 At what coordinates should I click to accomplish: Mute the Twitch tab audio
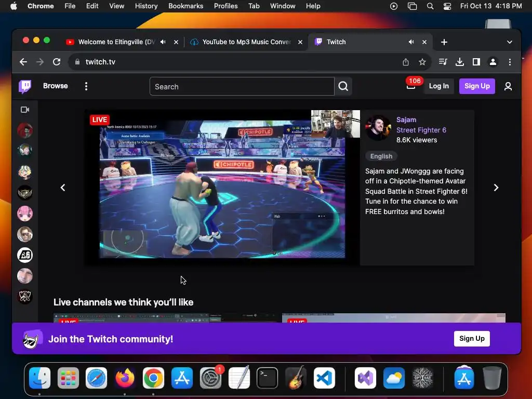[411, 42]
